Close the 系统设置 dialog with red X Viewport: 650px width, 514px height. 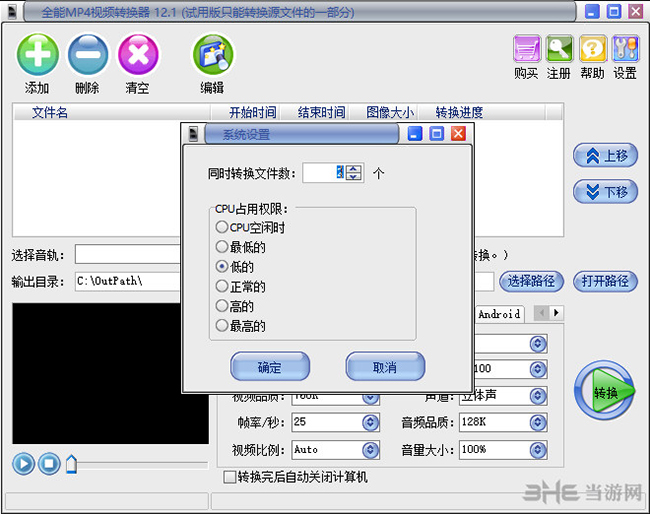458,133
